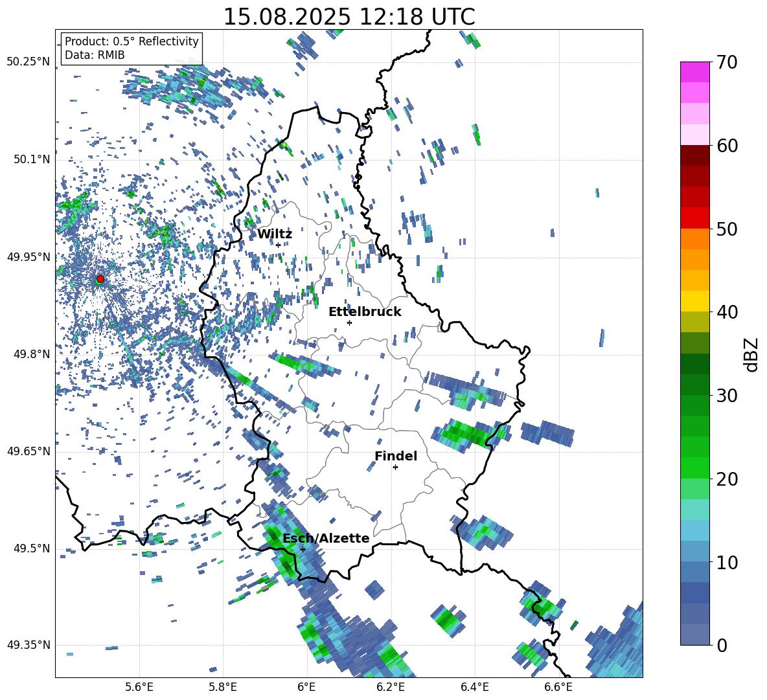The width and height of the screenshot is (767, 700).
Task: Click the cross marker below Findel label
Action: 395,468
